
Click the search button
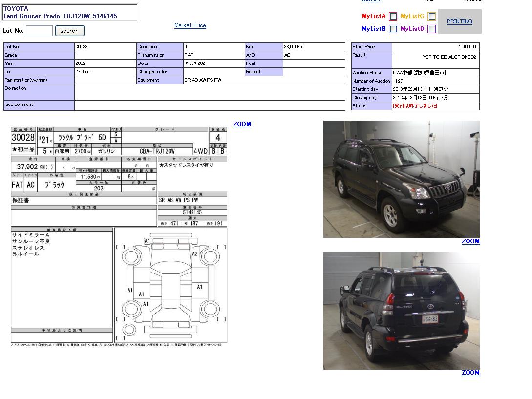[x=69, y=31]
